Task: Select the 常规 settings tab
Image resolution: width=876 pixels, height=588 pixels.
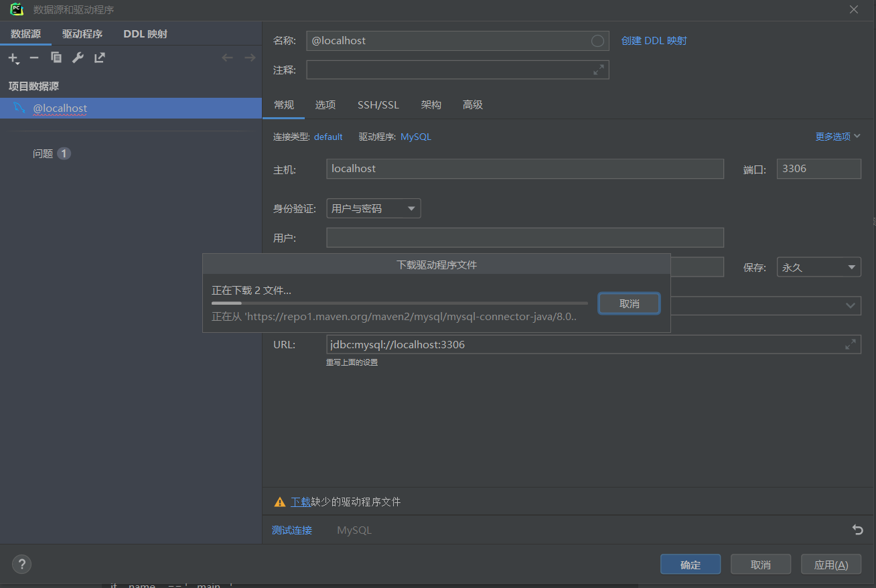Action: click(284, 105)
